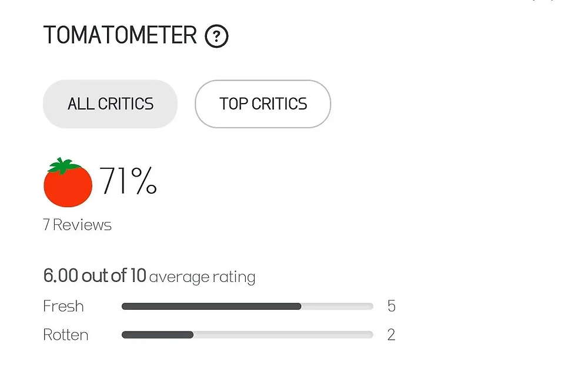
Task: Click the 6.00 out of 10 value
Action: pos(95,276)
